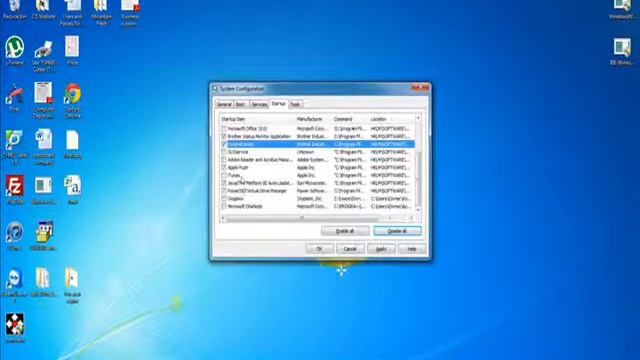Select the Java Platform SE Auto Updater row

(x=318, y=183)
